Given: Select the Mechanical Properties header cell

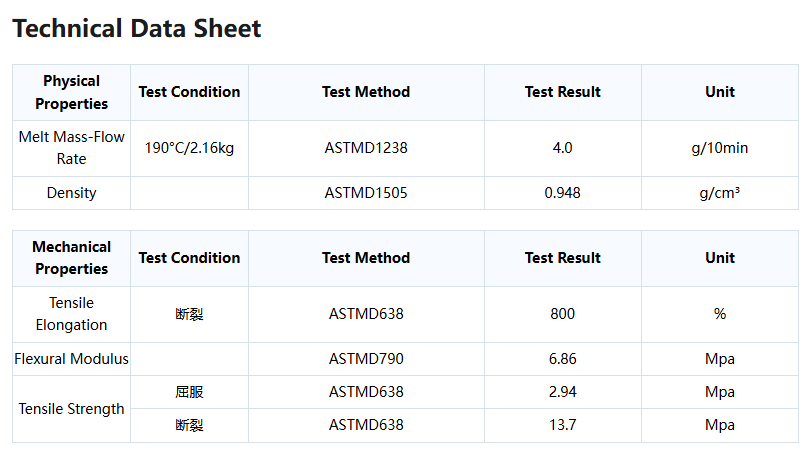Looking at the screenshot, I should pyautogui.click(x=71, y=258).
